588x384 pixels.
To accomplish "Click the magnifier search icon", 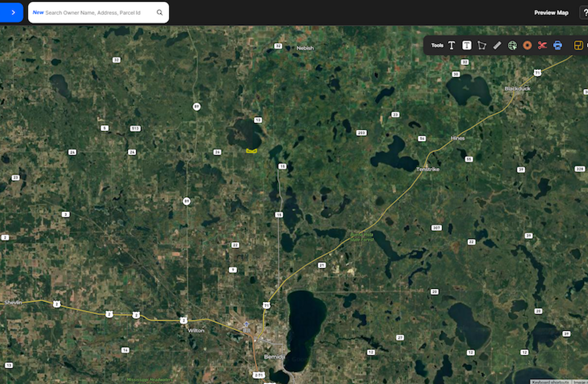I will point(160,12).
